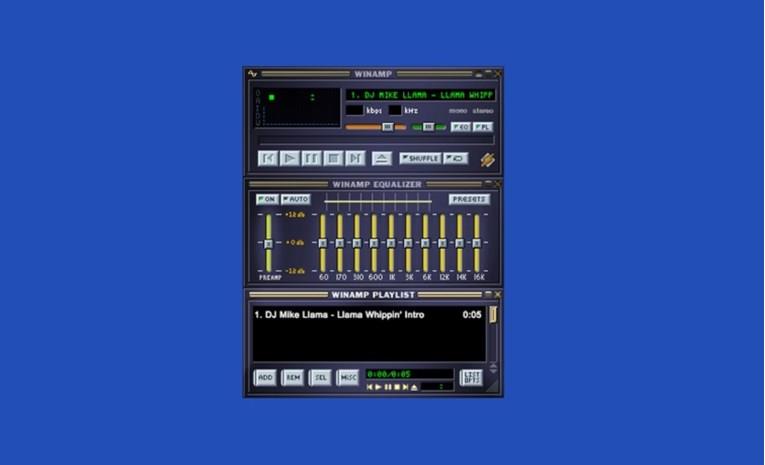Click the playlist mini Previous button
765x465 pixels.
tap(369, 387)
